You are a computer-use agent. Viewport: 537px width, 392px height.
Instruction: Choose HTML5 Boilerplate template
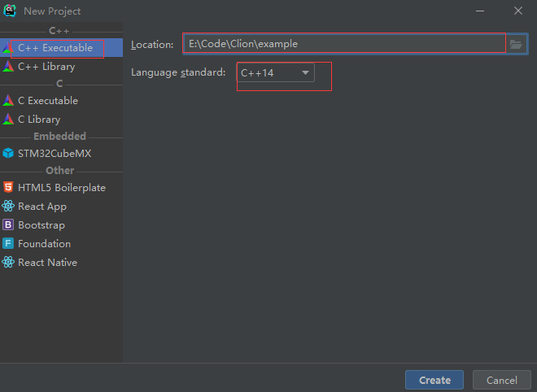point(61,188)
